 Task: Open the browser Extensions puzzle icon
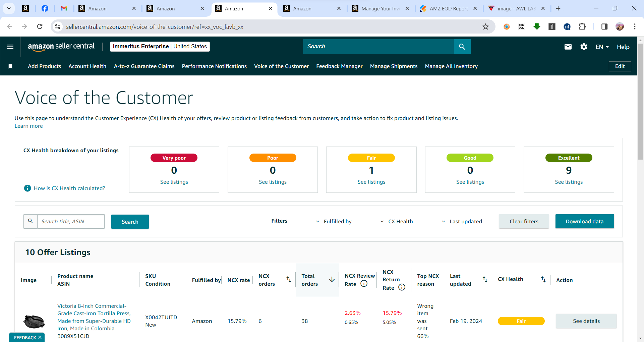(x=582, y=26)
